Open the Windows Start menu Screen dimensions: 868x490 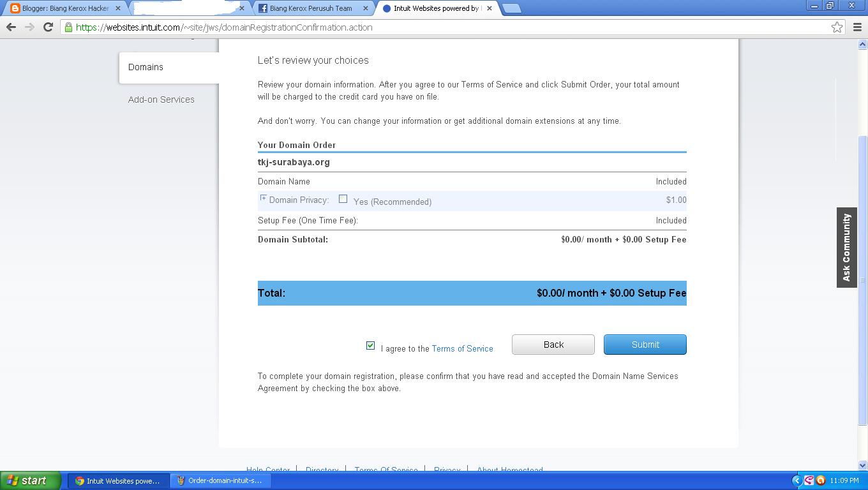click(x=30, y=480)
